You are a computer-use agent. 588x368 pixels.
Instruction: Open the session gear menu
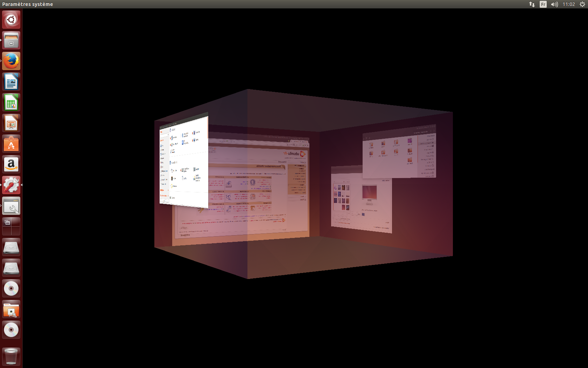582,4
